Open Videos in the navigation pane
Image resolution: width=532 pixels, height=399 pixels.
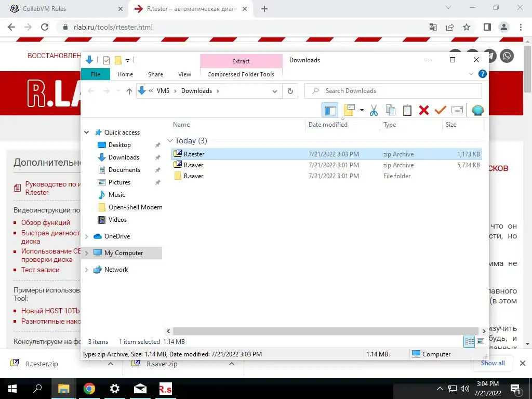[117, 220]
